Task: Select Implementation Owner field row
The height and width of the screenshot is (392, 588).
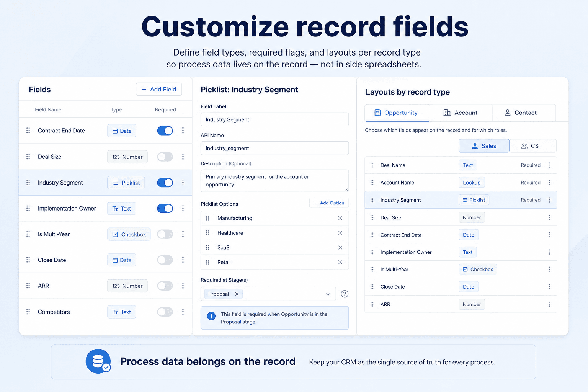Action: (105, 208)
